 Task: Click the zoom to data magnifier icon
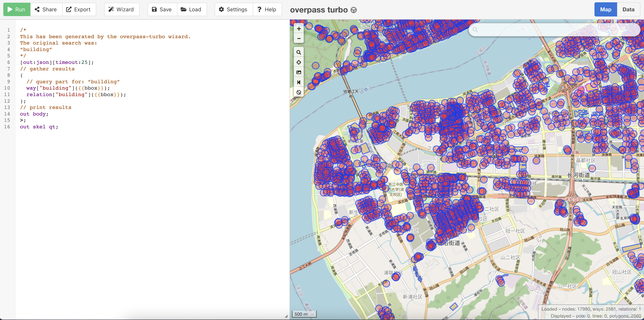299,52
